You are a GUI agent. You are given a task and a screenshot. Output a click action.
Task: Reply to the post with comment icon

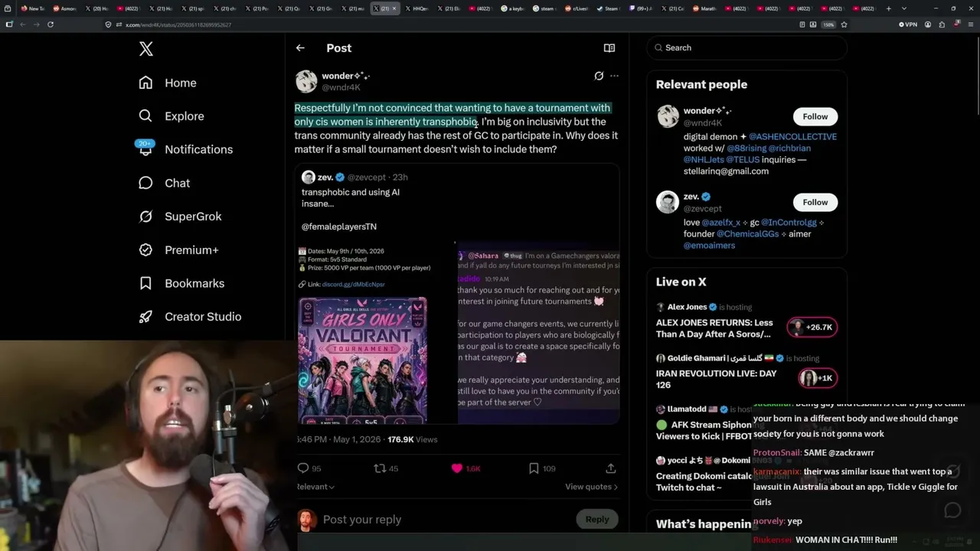tap(303, 468)
